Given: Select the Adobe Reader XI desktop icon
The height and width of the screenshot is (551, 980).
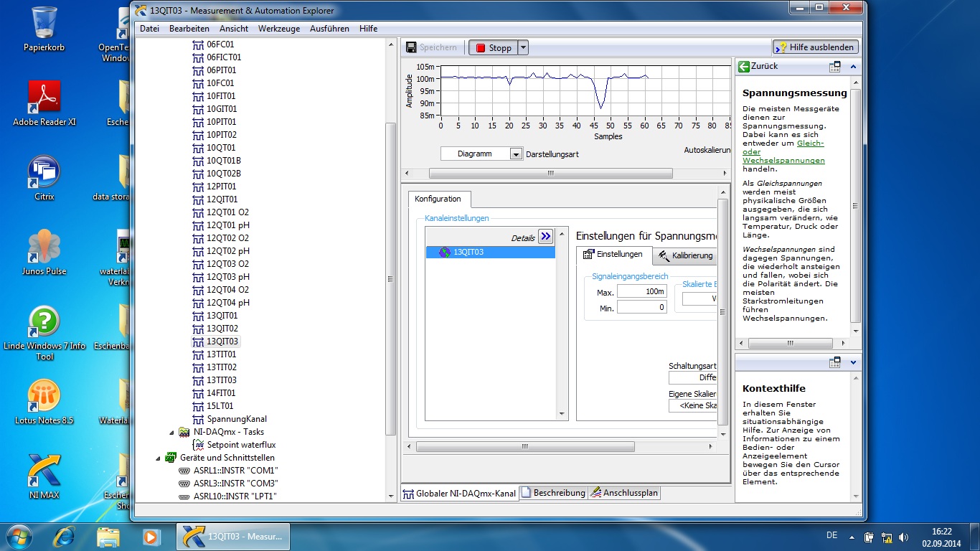Looking at the screenshot, I should click(x=44, y=104).
